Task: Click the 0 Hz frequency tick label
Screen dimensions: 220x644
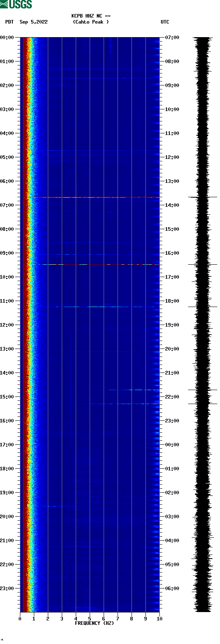Action: tap(20, 619)
